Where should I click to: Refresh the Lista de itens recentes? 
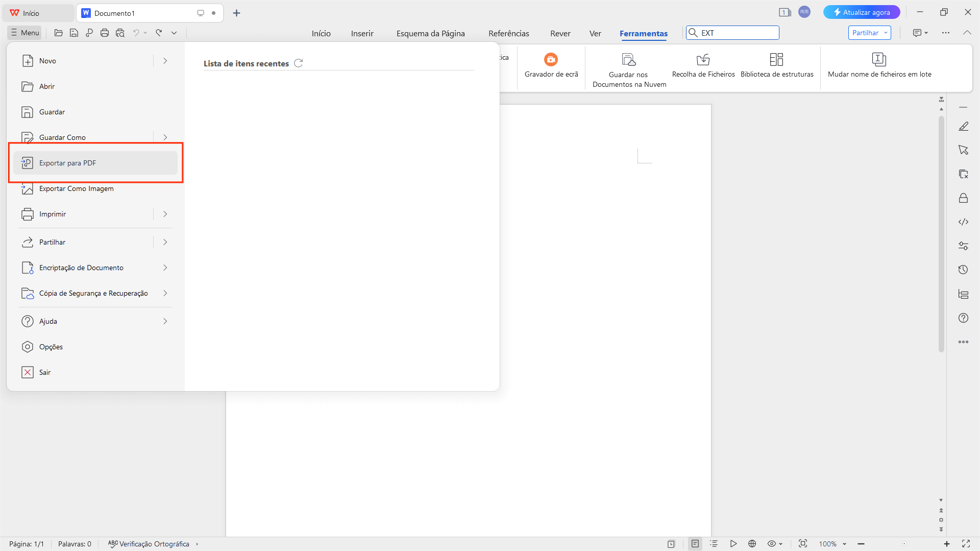tap(299, 63)
